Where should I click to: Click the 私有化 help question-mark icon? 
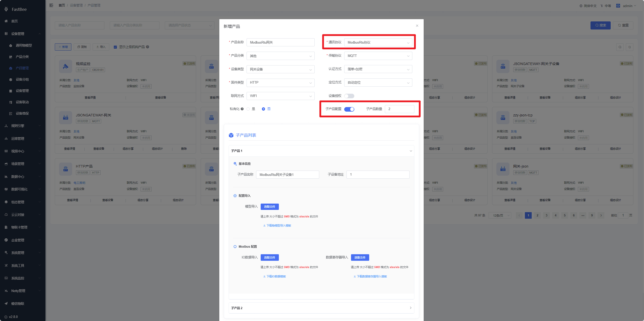pyautogui.click(x=242, y=109)
